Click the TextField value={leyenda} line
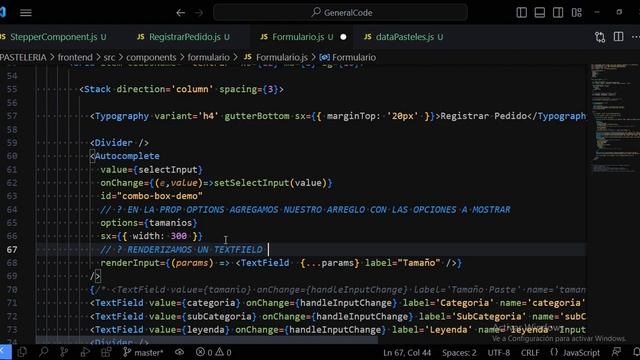640x360 pixels. pos(338,329)
